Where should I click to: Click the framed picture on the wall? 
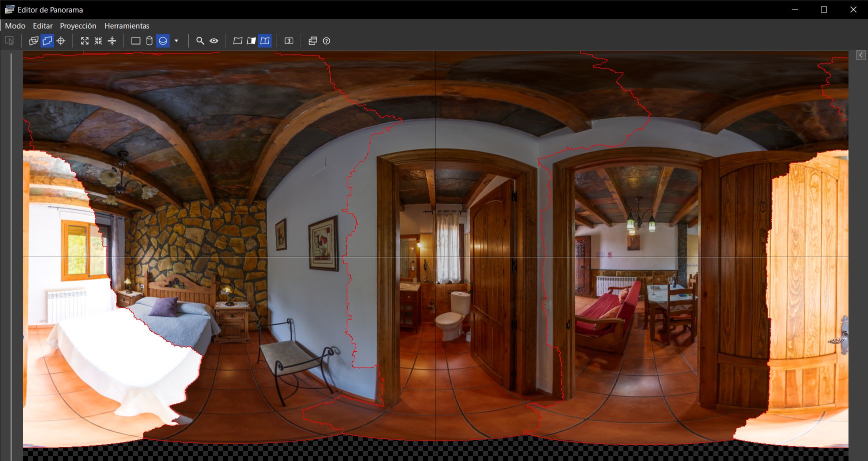tap(323, 243)
